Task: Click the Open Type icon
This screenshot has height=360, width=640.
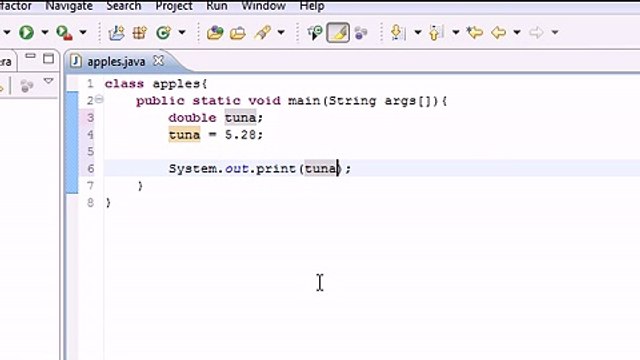Action: pyautogui.click(x=215, y=32)
